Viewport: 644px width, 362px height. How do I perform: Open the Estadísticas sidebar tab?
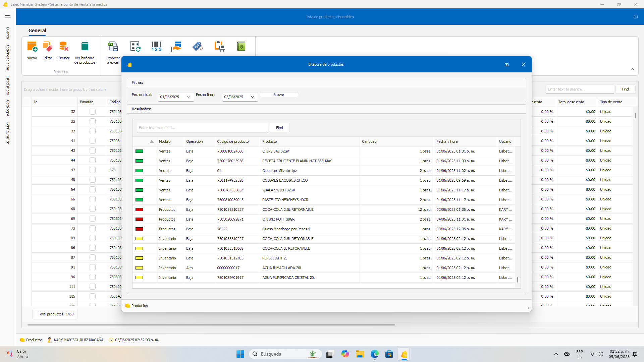[x=8, y=85]
